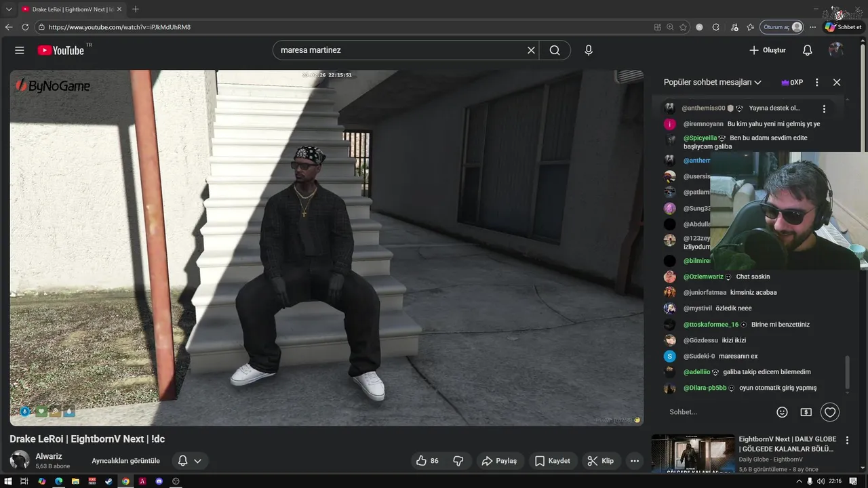868x488 pixels.
Task: Like the video
Action: [427, 461]
